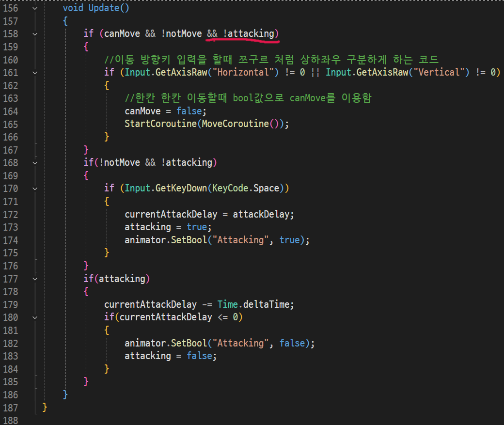Collapse the if(!notMove && !attacking) block at line 168
This screenshot has height=425, width=504.
[35, 163]
